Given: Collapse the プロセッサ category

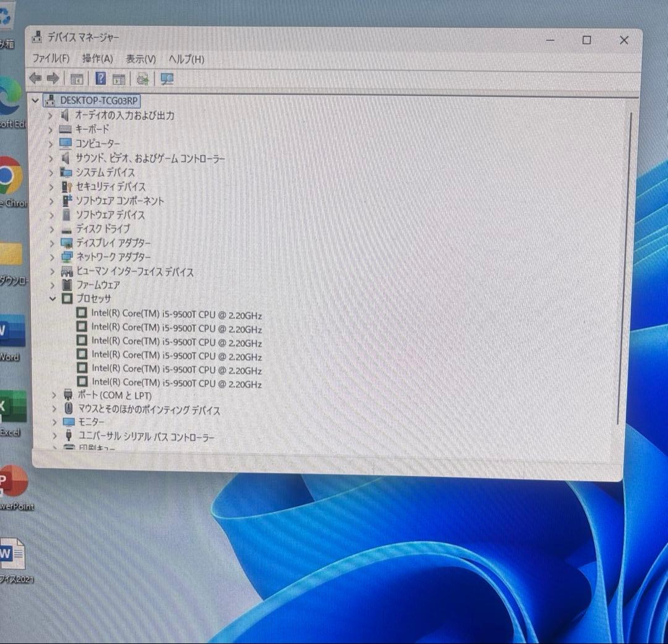Looking at the screenshot, I should (x=53, y=299).
